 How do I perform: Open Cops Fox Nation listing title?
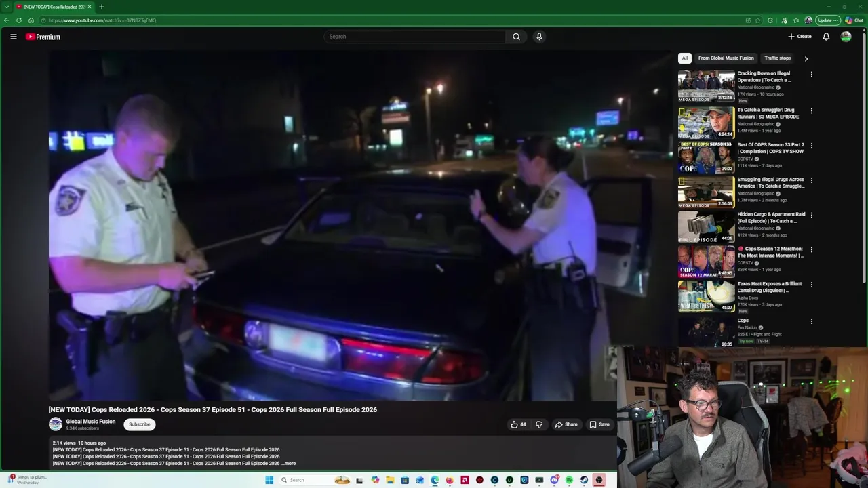[x=743, y=321]
